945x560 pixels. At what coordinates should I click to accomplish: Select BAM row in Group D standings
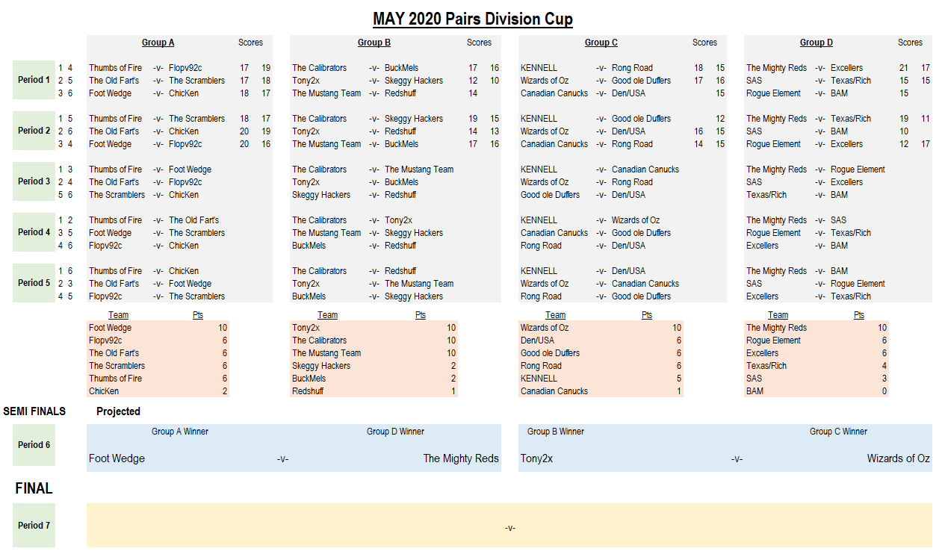coord(755,391)
